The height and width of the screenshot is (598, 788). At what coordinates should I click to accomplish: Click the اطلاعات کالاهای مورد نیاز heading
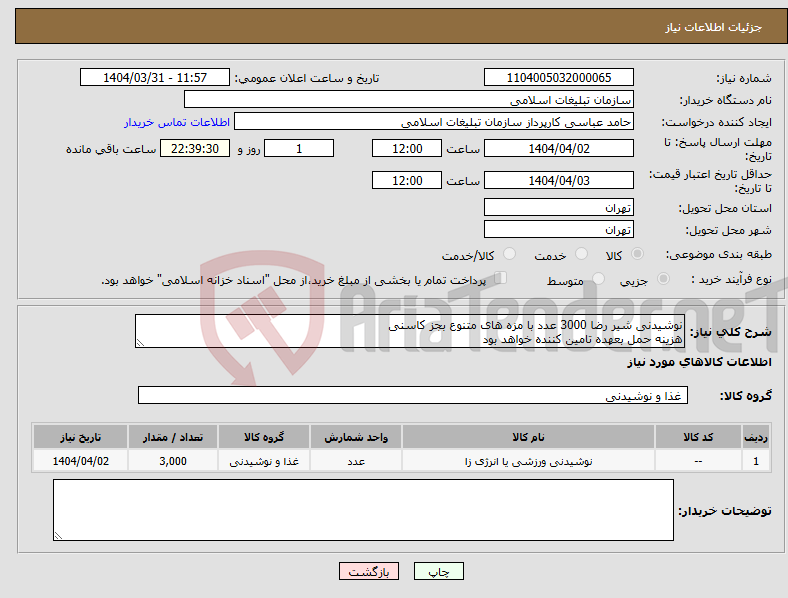[699, 362]
